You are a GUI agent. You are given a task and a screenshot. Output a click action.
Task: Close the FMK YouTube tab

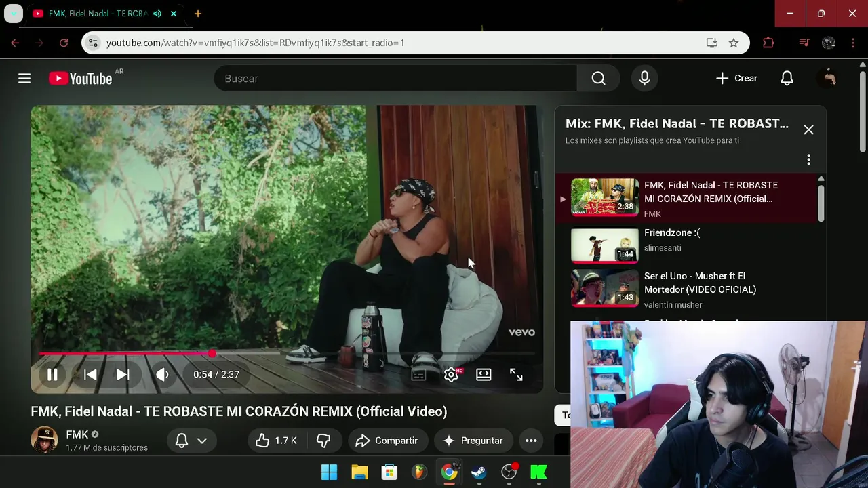(174, 14)
